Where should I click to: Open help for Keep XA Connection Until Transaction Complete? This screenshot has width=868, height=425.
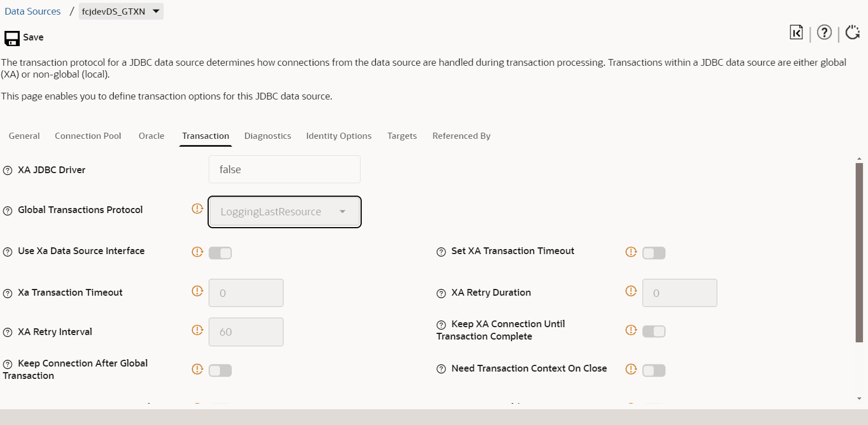pos(442,325)
